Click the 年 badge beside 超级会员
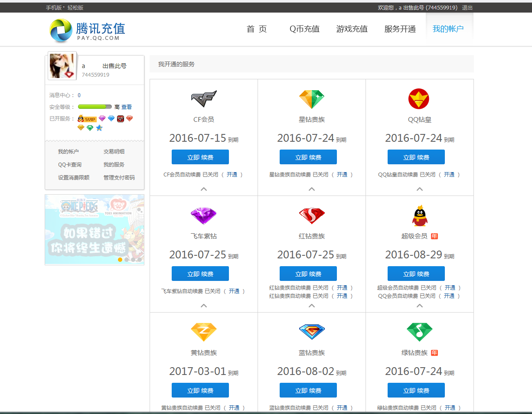Screen dimensions: 532x414 pyautogui.click(x=434, y=236)
